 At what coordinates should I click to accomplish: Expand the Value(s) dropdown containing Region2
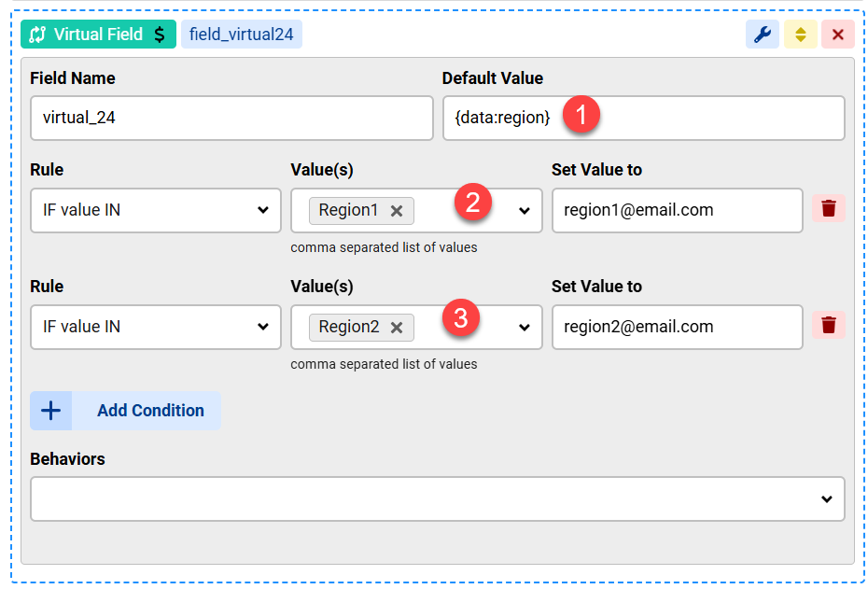pos(524,328)
